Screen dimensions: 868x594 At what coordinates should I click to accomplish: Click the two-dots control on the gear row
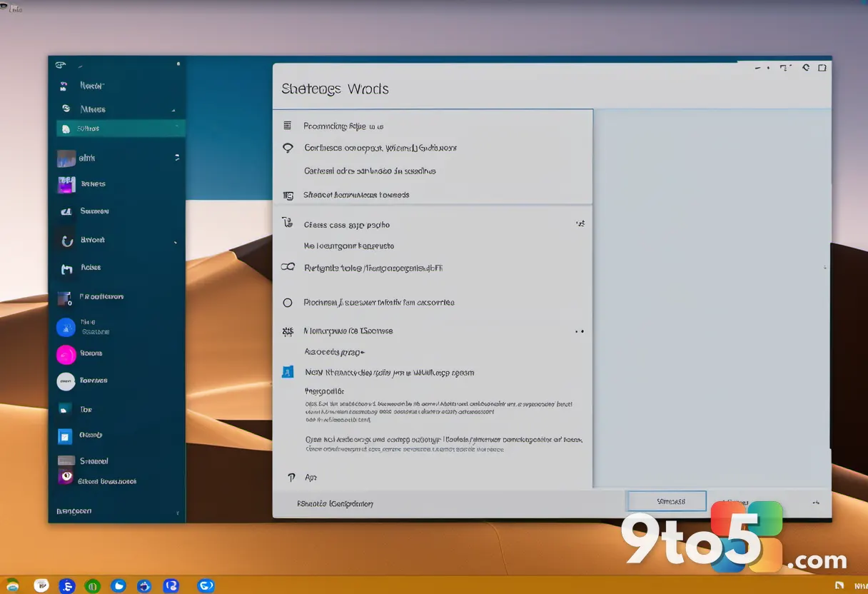[580, 331]
